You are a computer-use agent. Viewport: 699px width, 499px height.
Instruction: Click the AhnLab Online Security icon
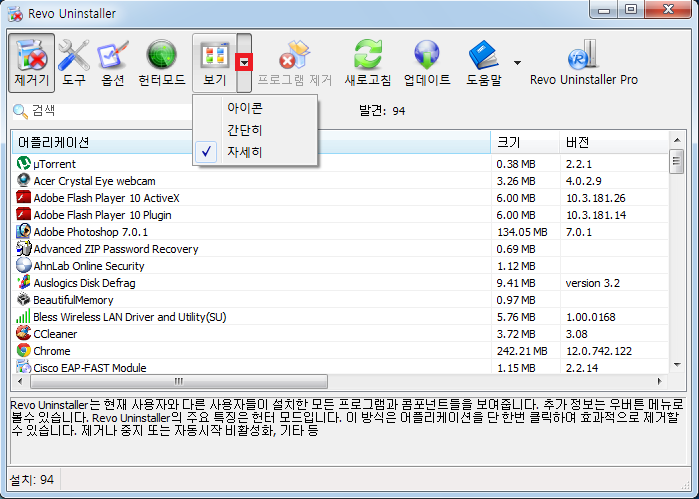(x=23, y=265)
